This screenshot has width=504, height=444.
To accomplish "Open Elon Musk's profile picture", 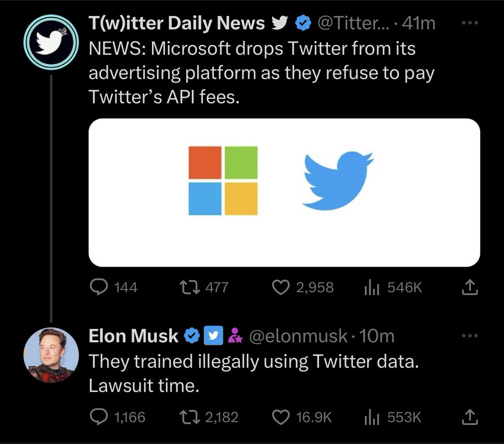I will [50, 354].
